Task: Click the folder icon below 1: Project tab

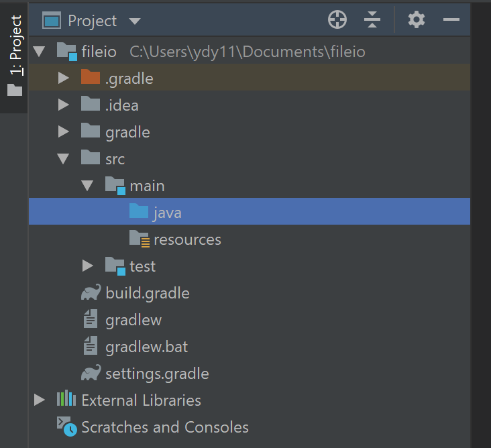Action: (15, 90)
